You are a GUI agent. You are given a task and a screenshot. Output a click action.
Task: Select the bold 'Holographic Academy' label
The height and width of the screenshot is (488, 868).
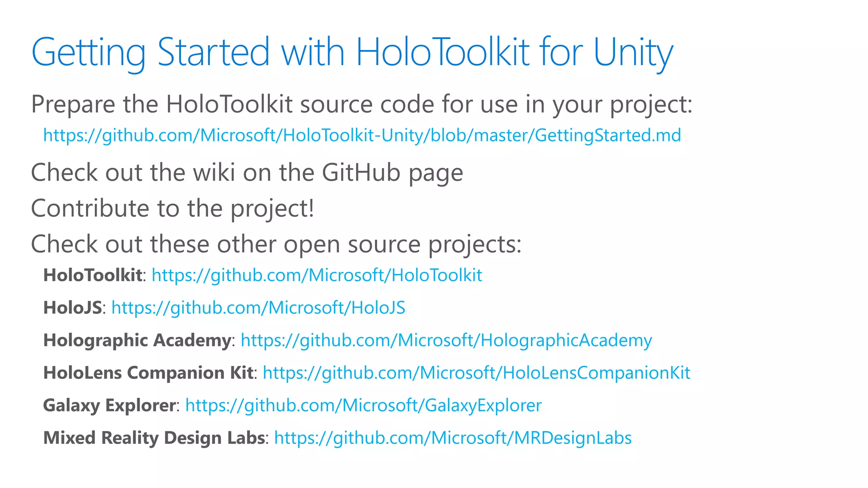point(137,341)
